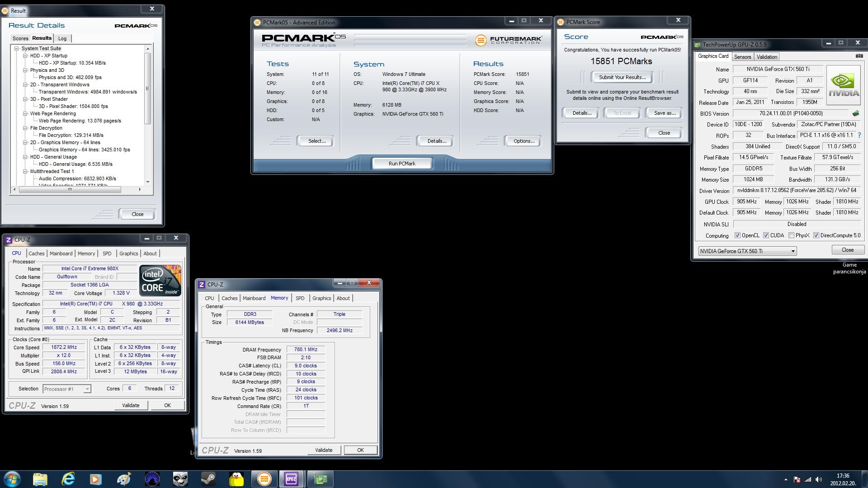
Task: Click the NVIDIA logo in GPU-Z
Action: (x=844, y=85)
